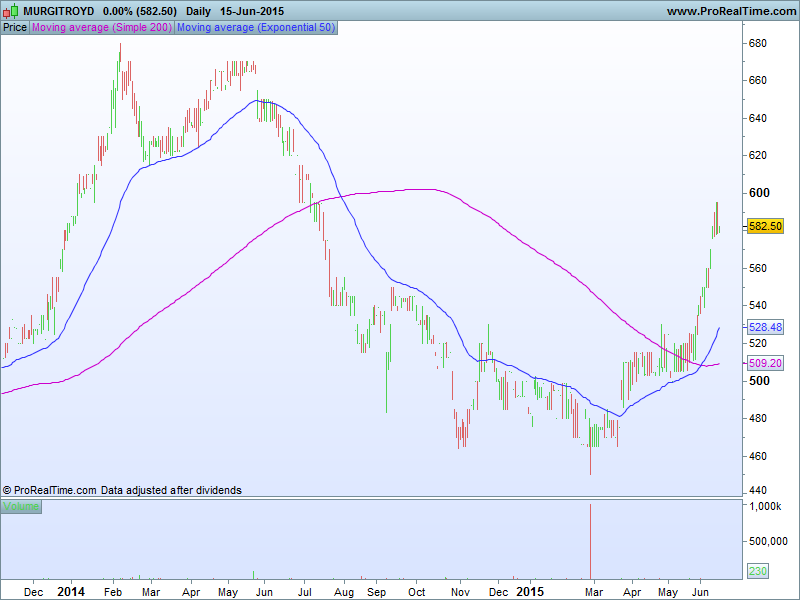Click the 2014 year label on time axis
Viewport: 800px width, 600px height.
71,591
